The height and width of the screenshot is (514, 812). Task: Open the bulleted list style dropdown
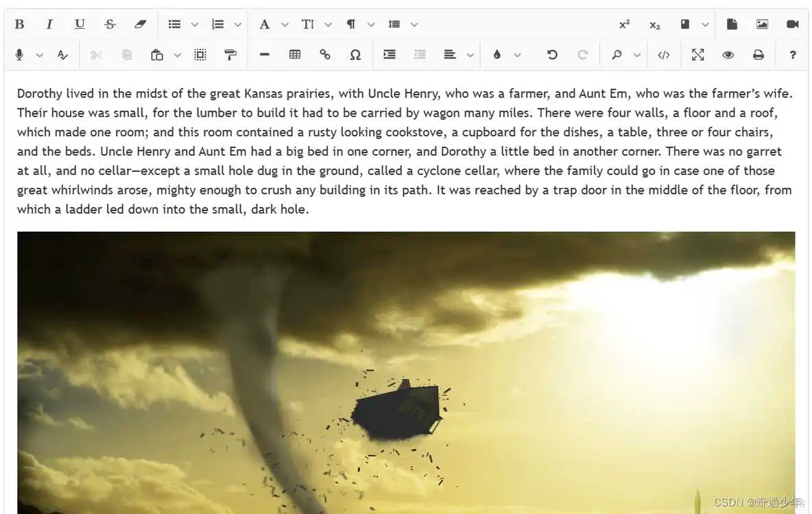pyautogui.click(x=195, y=25)
